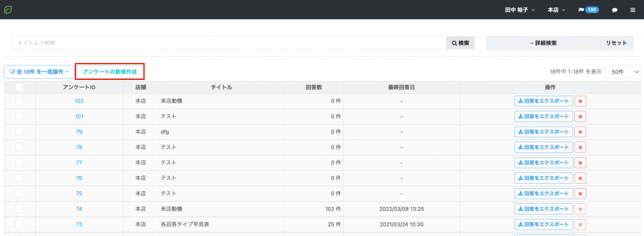Focus the タイトルで検索 search field

229,43
